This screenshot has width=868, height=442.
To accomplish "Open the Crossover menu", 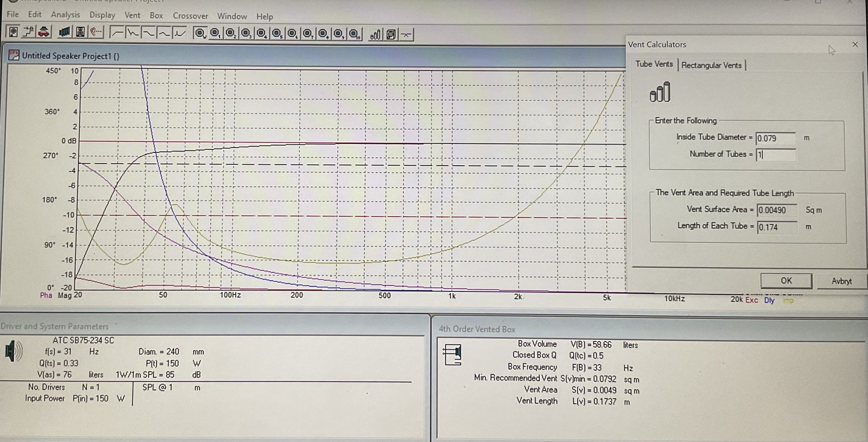I will [x=190, y=16].
